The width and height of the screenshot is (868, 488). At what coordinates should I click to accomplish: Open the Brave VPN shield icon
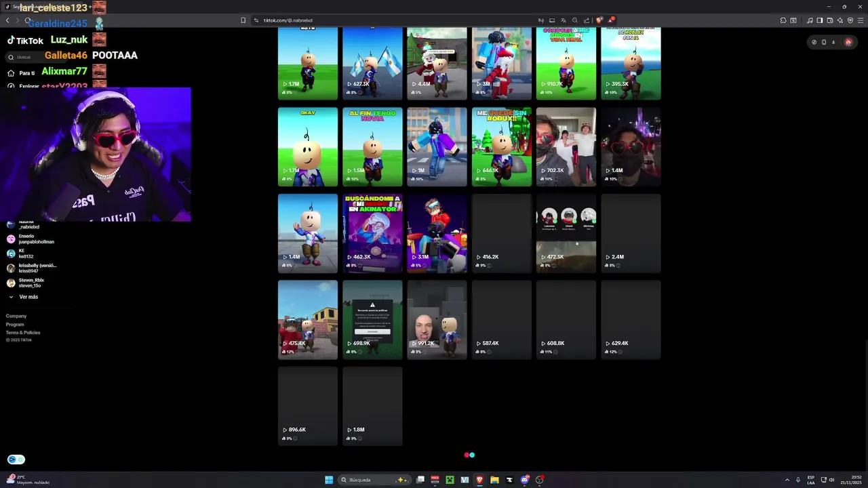pyautogui.click(x=850, y=20)
